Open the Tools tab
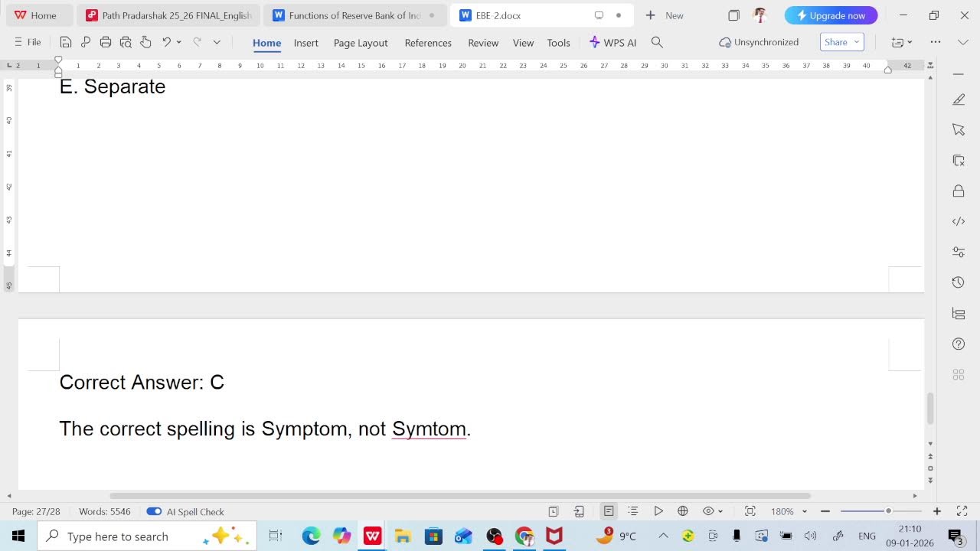 (558, 43)
